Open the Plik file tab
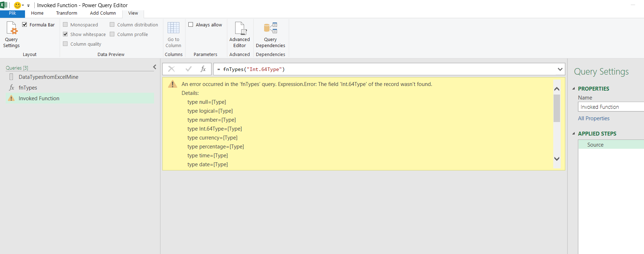The height and width of the screenshot is (254, 644). (x=13, y=13)
